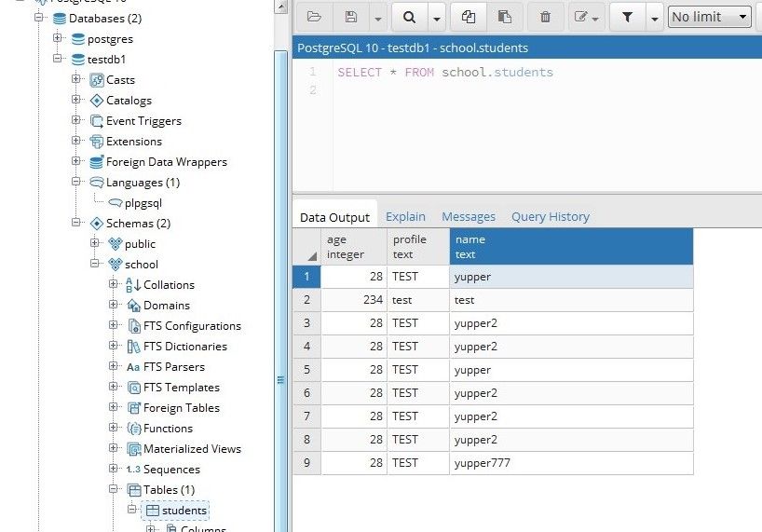The height and width of the screenshot is (532, 762).
Task: Expand the Sequences tree node
Action: click(114, 468)
